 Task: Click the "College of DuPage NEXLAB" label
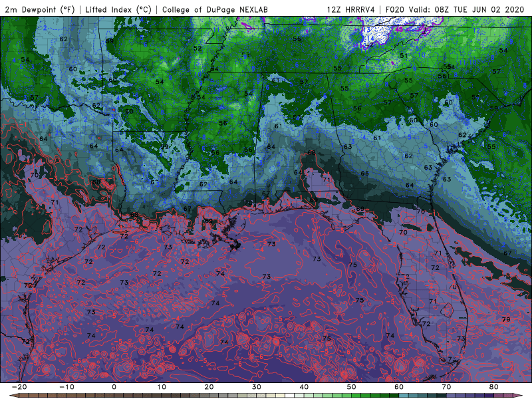point(215,9)
